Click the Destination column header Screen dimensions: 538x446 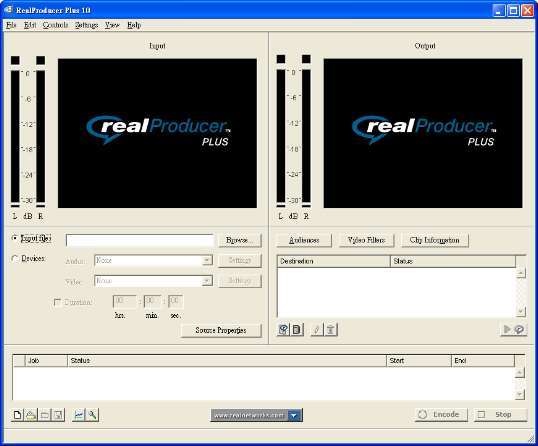pos(334,261)
